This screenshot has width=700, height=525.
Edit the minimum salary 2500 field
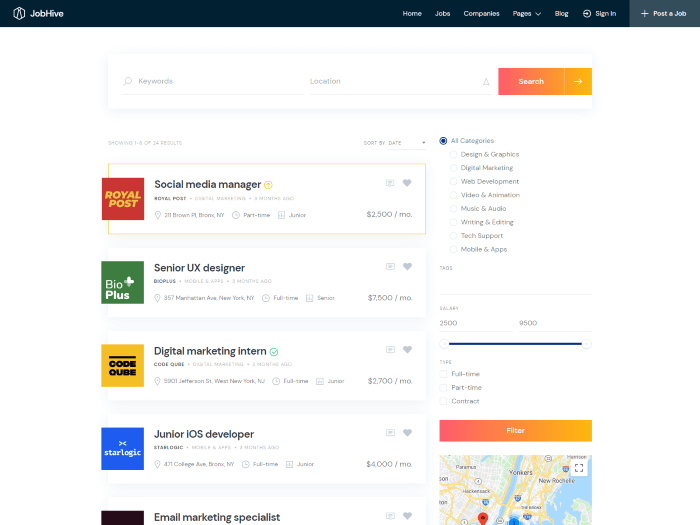(476, 323)
